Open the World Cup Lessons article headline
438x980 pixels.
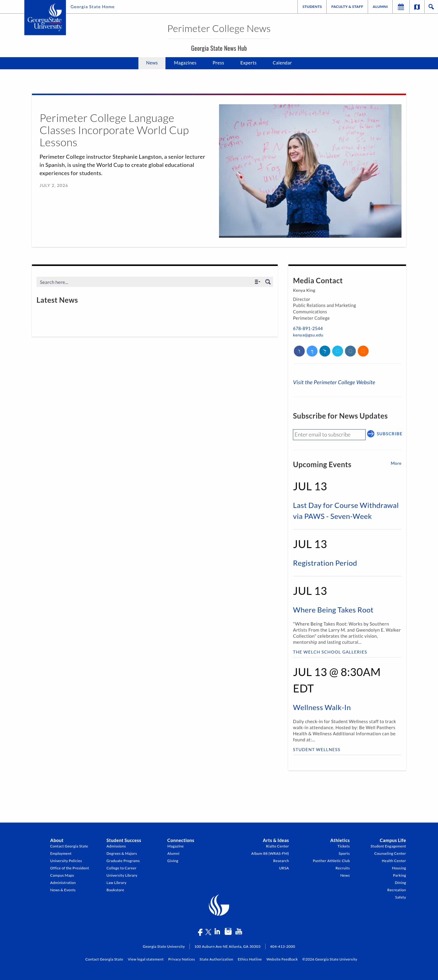114,130
